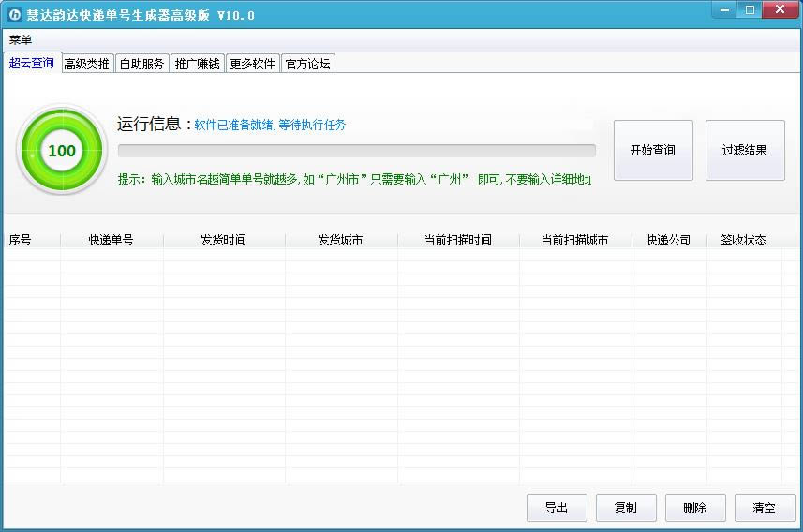The image size is (803, 532).
Task: Sort by the 签收状态 column header
Action: click(744, 240)
